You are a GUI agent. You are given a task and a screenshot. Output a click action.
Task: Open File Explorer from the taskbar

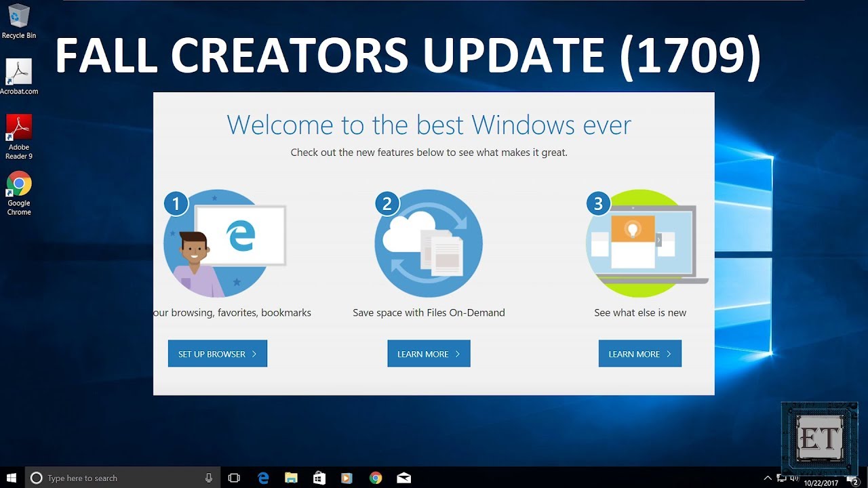click(291, 478)
